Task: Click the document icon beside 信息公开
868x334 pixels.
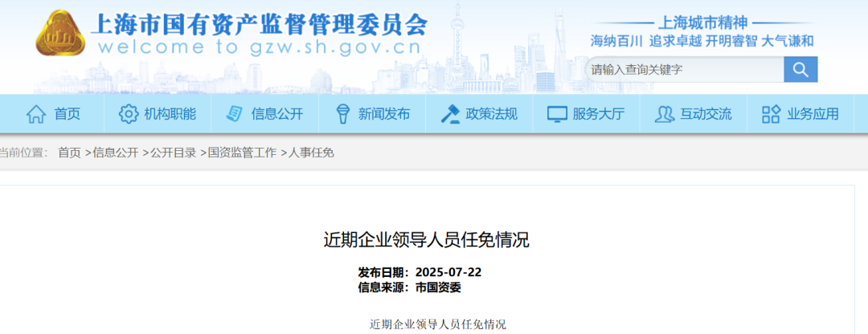Action: point(234,114)
